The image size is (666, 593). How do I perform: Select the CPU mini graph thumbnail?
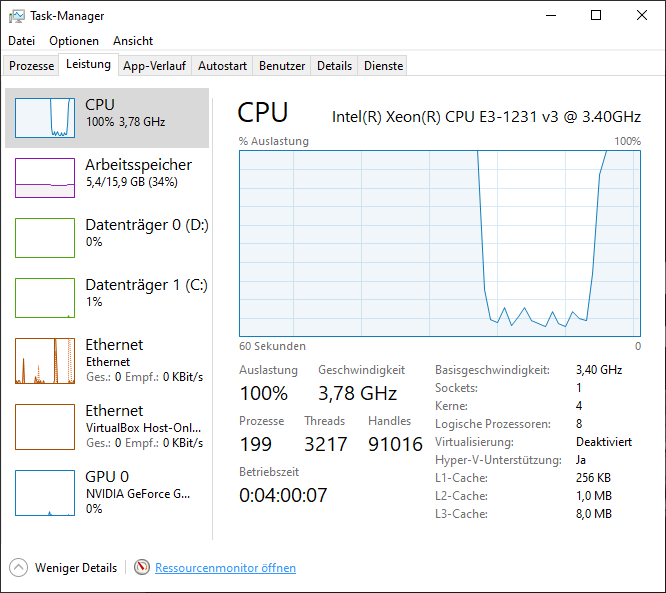click(45, 118)
